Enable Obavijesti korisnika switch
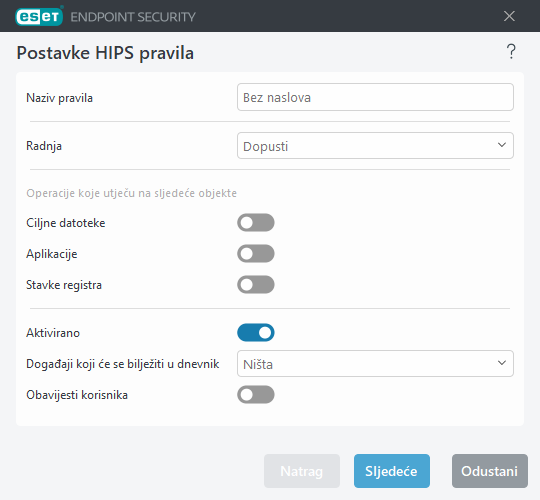 pos(256,394)
